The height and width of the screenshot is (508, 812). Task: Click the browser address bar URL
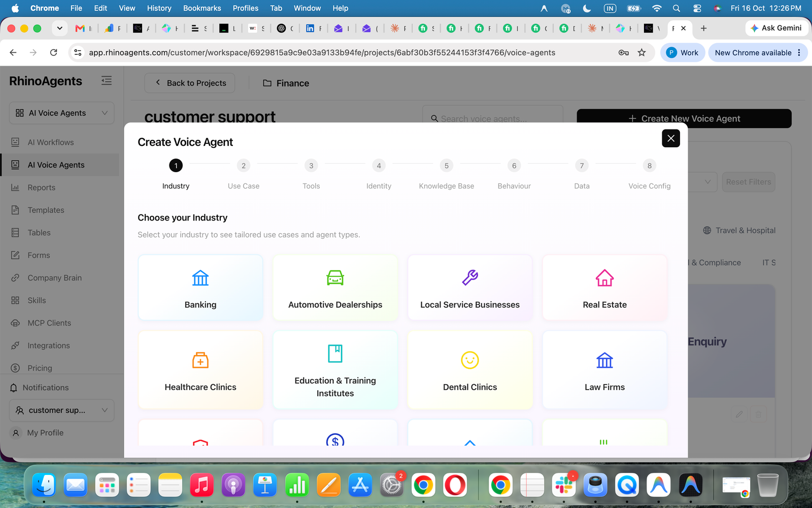coord(322,52)
